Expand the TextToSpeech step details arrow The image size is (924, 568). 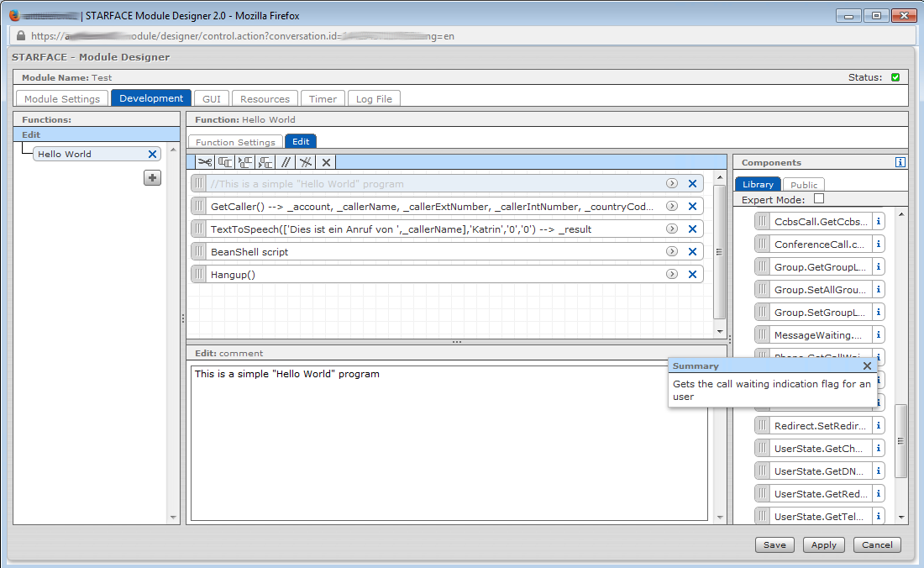(x=672, y=229)
